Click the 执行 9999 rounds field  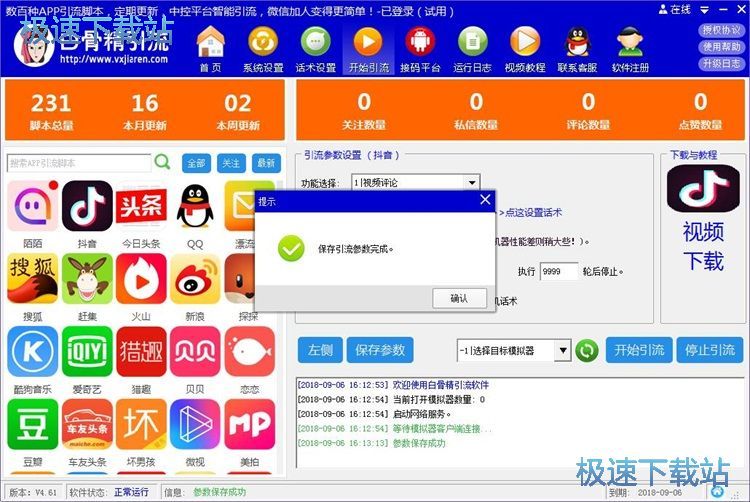click(559, 272)
